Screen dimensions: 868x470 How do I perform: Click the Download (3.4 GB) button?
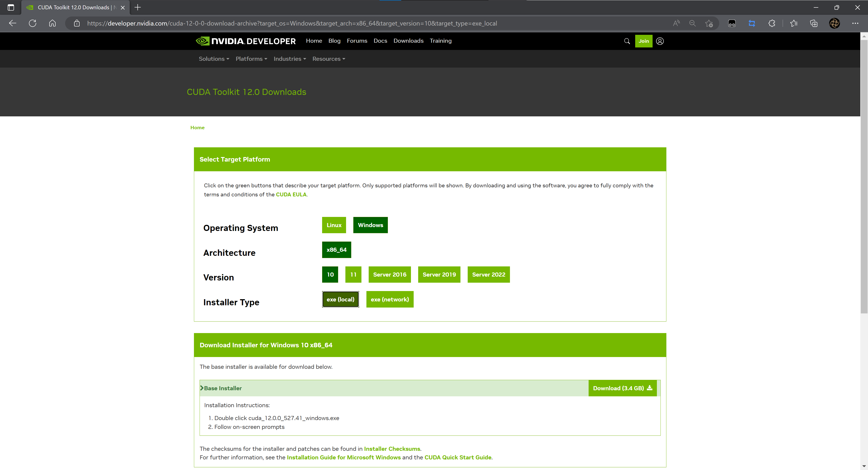622,388
